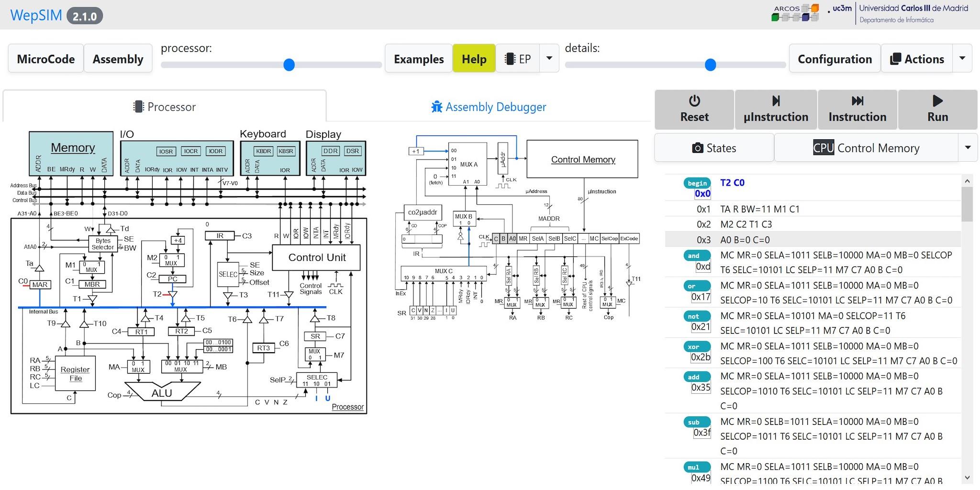Click the Control Unit block
This screenshot has height=490, width=980.
pos(316,257)
